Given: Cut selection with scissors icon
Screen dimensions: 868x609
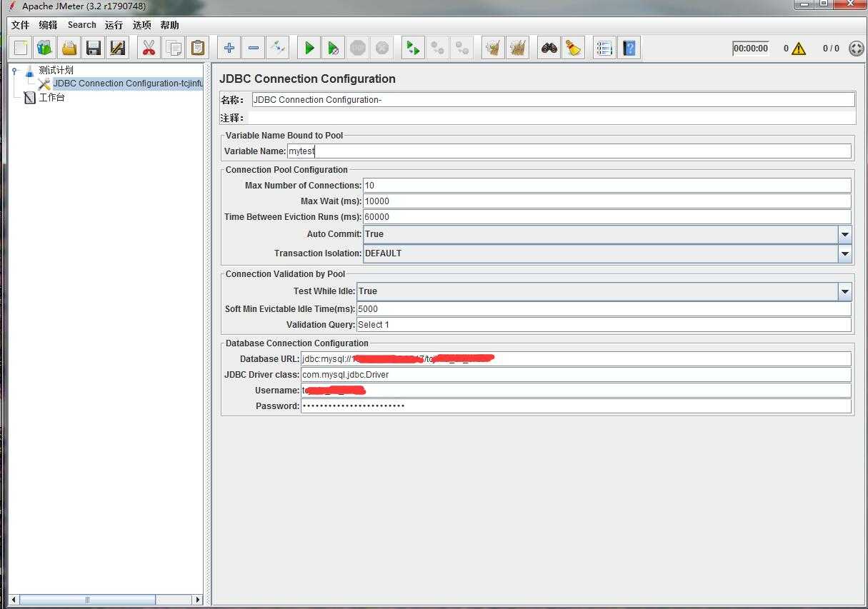Looking at the screenshot, I should point(149,48).
